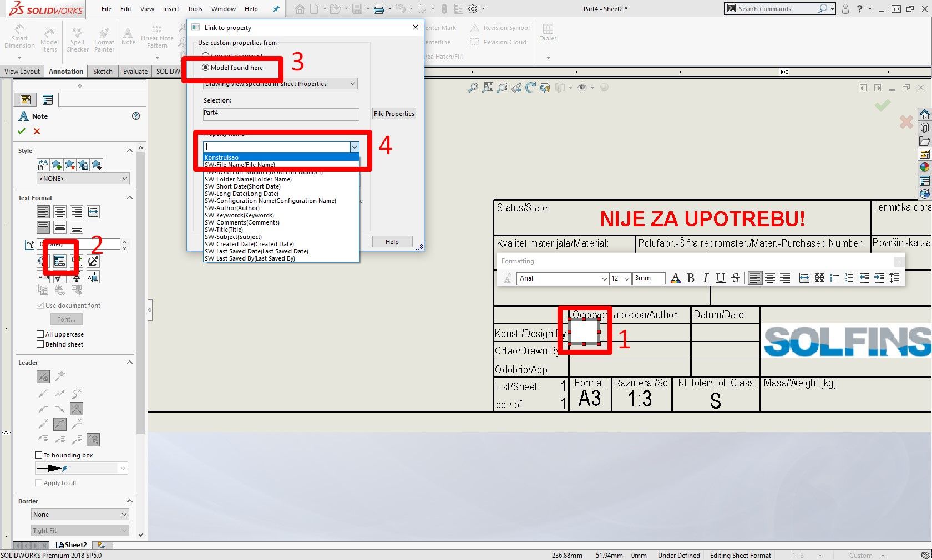Toggle Bold in the Formatting toolbar
The height and width of the screenshot is (560, 932).
coord(690,278)
